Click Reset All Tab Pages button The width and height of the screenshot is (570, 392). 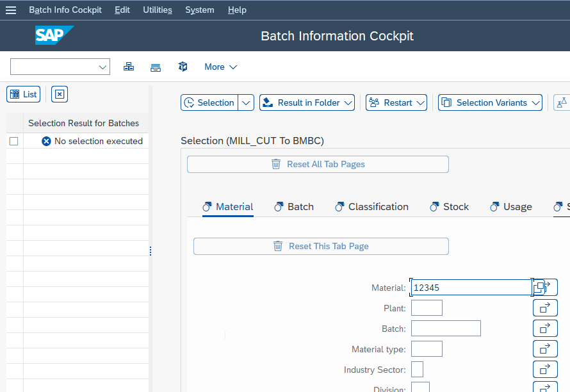pos(318,165)
